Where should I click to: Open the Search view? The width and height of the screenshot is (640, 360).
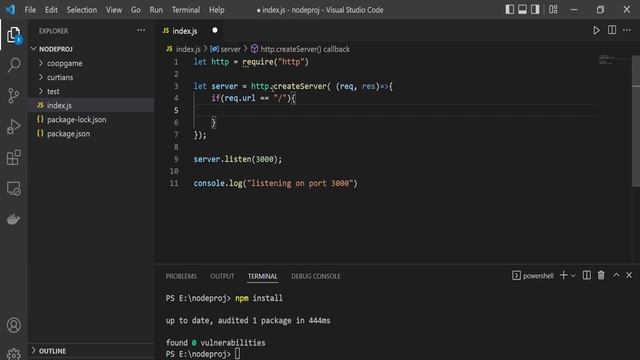coord(14,65)
